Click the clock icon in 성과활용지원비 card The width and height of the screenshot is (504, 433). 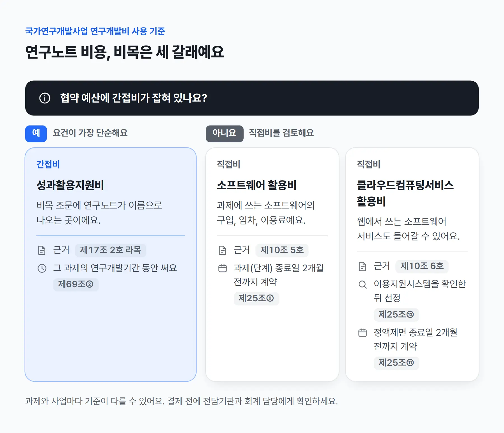tap(42, 268)
